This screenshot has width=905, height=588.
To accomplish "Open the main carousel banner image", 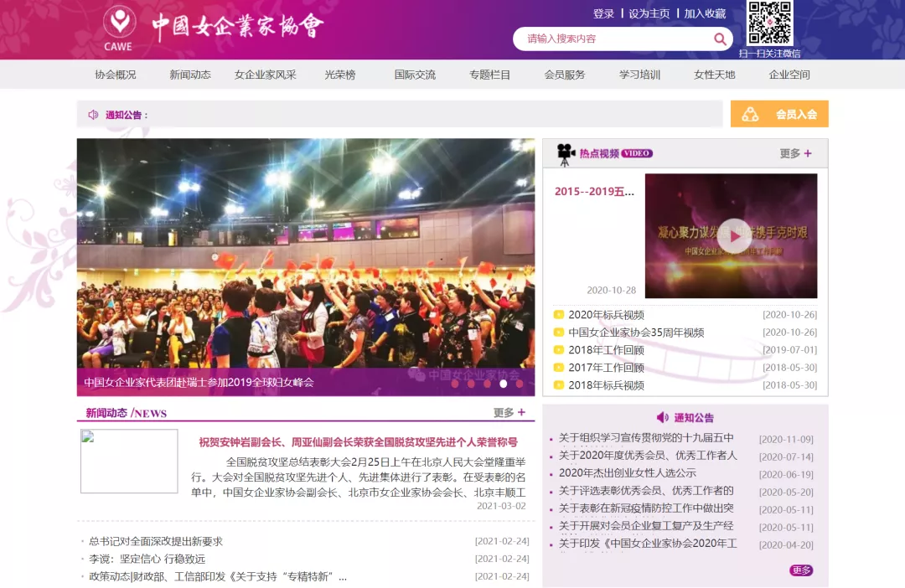I will coord(306,266).
